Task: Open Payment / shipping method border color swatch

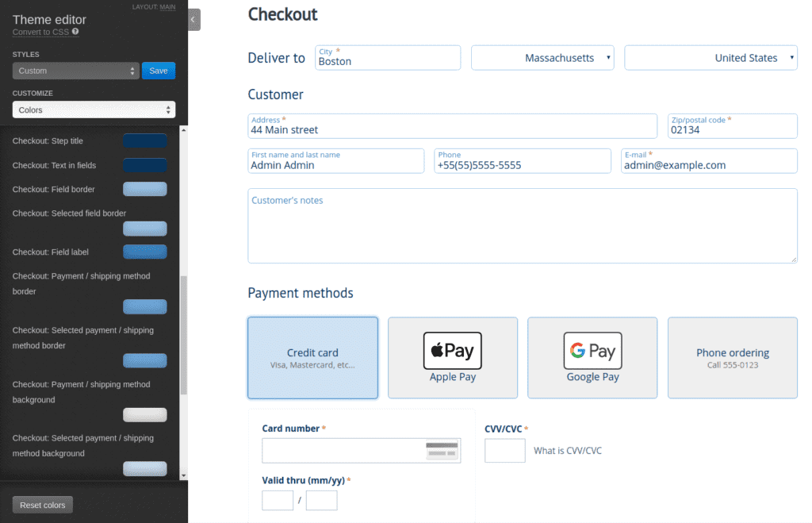Action: (x=145, y=307)
